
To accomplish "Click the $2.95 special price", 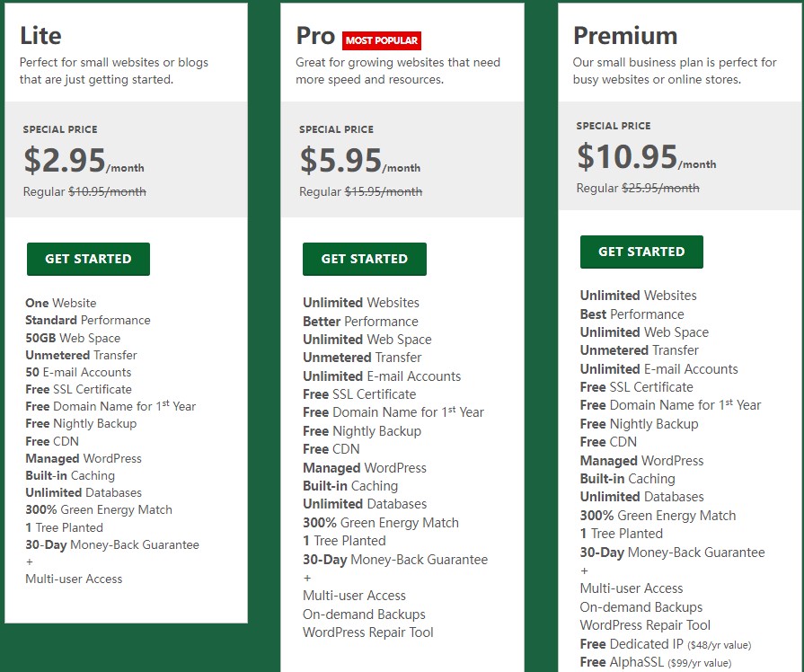I will pos(65,160).
